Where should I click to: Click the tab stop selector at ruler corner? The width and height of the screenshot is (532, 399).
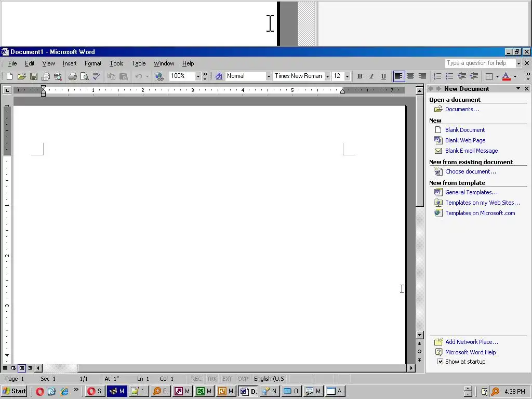click(x=7, y=90)
